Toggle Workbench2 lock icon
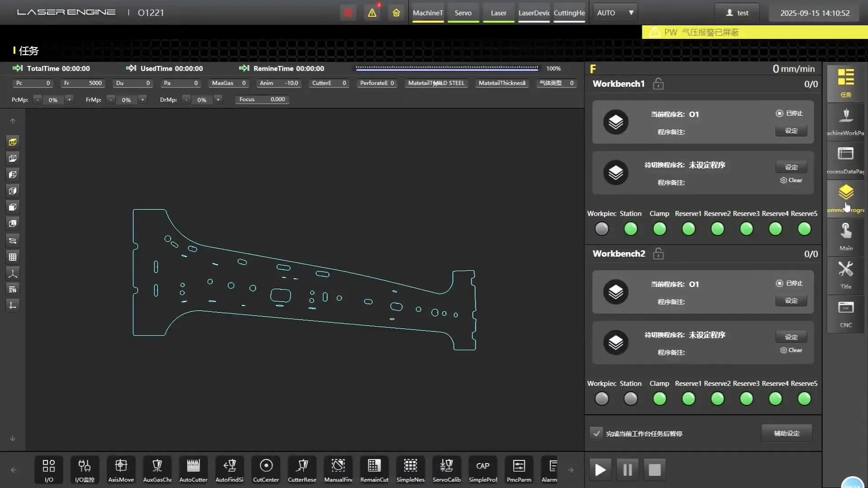 658,253
